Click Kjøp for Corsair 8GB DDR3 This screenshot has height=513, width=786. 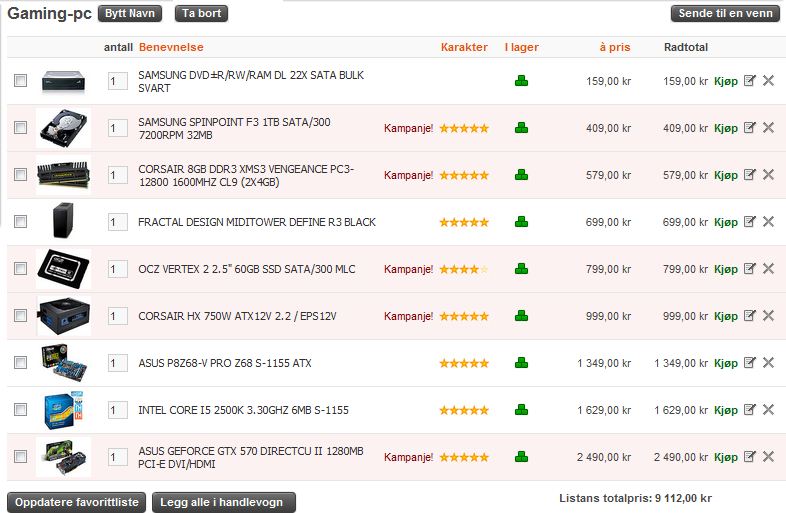click(x=726, y=176)
